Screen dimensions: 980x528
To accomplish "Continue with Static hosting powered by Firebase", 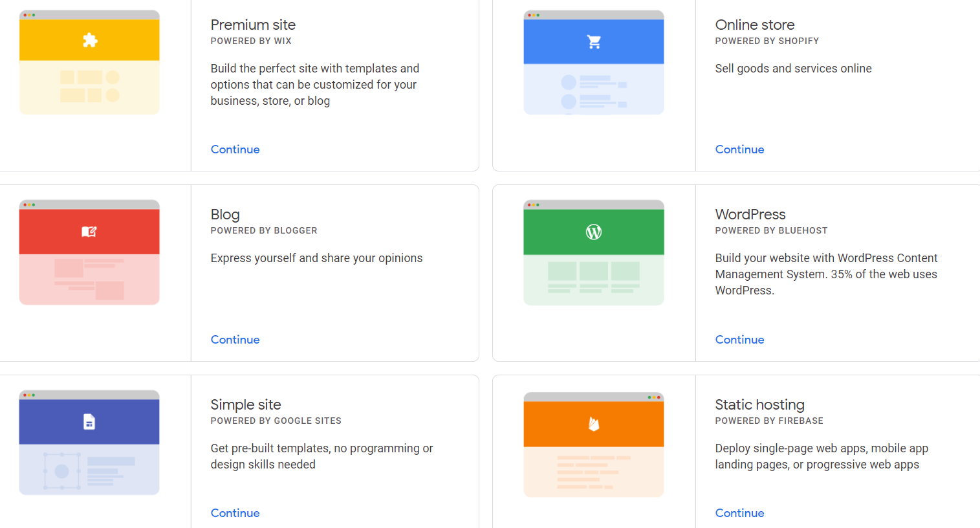I will click(740, 513).
